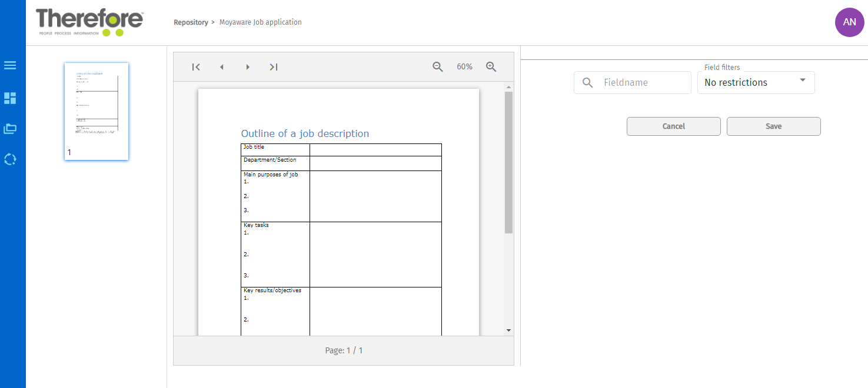The width and height of the screenshot is (868, 388).
Task: Click the No restrictions dropdown arrow
Action: point(803,81)
